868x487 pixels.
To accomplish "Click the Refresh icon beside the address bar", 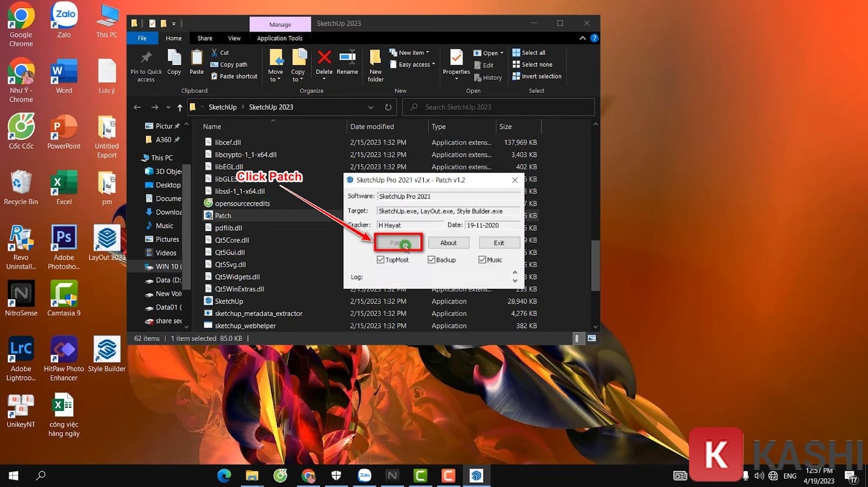I will 388,107.
